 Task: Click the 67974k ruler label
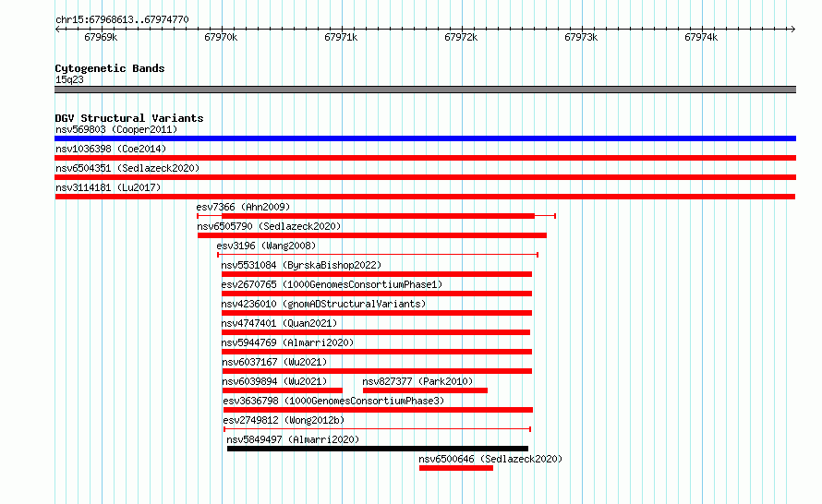click(x=701, y=37)
